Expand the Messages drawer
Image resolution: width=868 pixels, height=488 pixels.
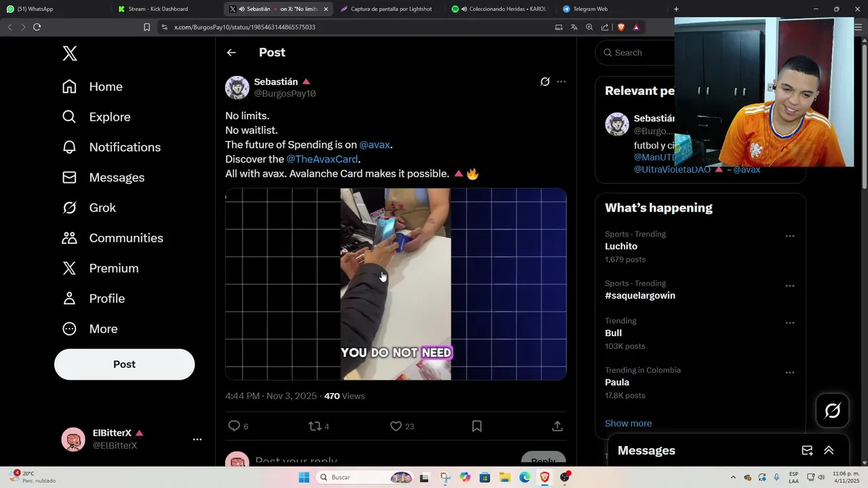pos(829,451)
